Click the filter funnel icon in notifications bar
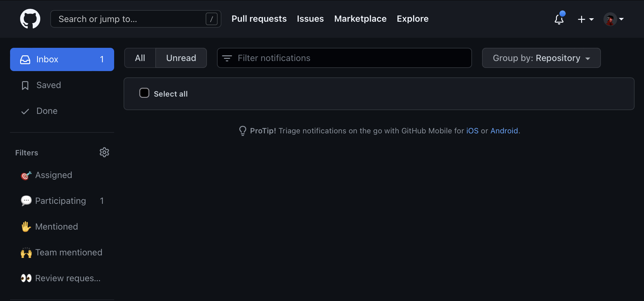The height and width of the screenshot is (301, 644). pos(227,58)
